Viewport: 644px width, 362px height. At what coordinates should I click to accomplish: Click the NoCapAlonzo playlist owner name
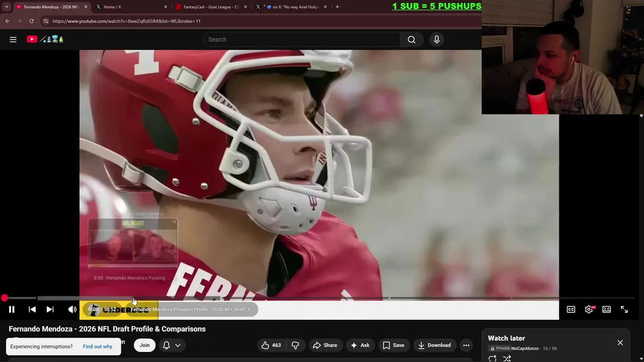pos(525,348)
